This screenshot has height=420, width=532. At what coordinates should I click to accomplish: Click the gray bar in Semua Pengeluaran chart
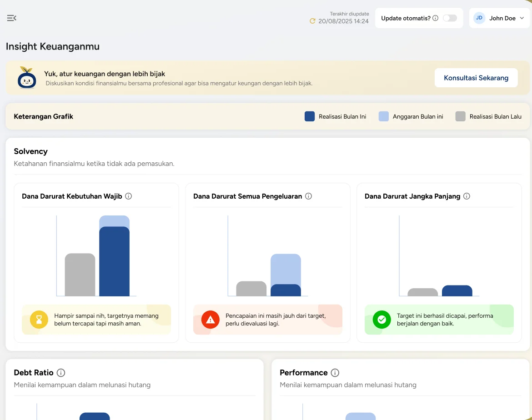click(x=251, y=289)
